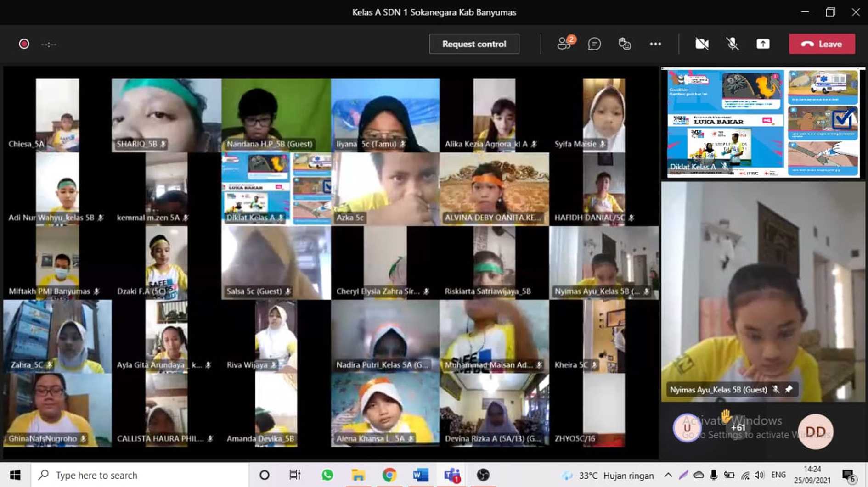Select Riskiarta Satriawijaya_5B video tile
The image size is (868, 487).
click(494, 263)
